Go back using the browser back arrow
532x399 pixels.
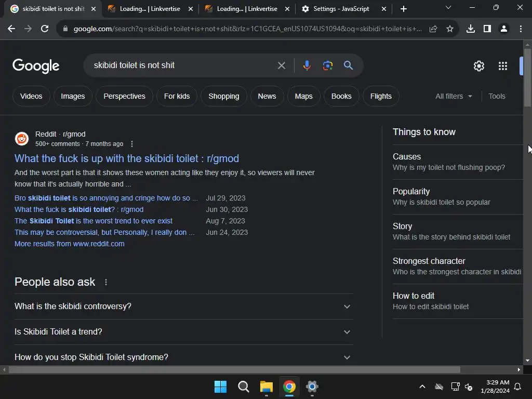click(11, 29)
